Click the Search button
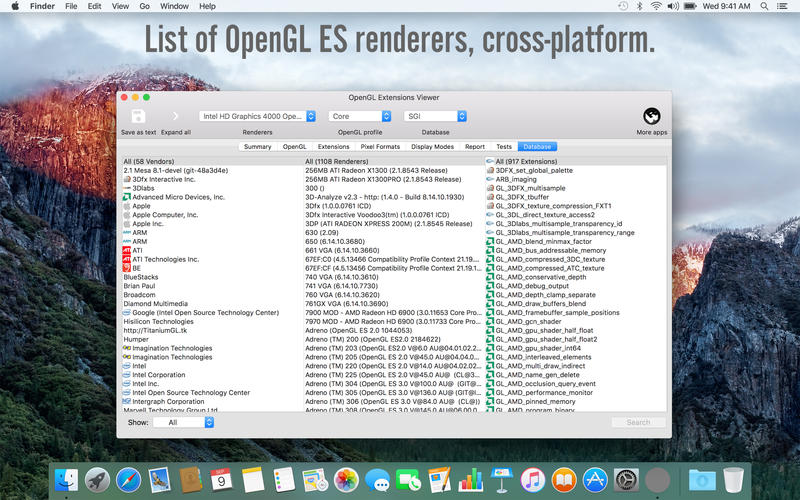The width and height of the screenshot is (800, 500). [638, 422]
